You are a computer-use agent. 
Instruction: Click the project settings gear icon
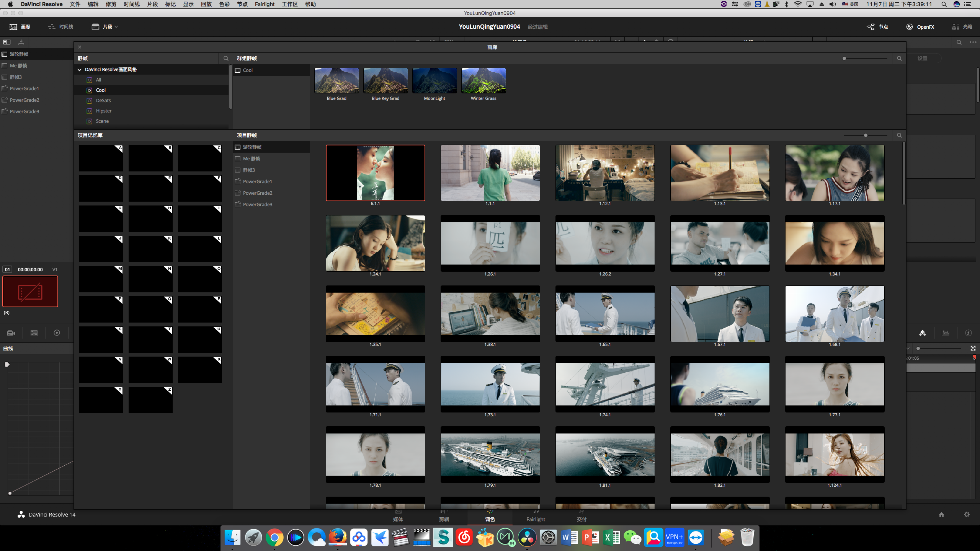pyautogui.click(x=967, y=515)
